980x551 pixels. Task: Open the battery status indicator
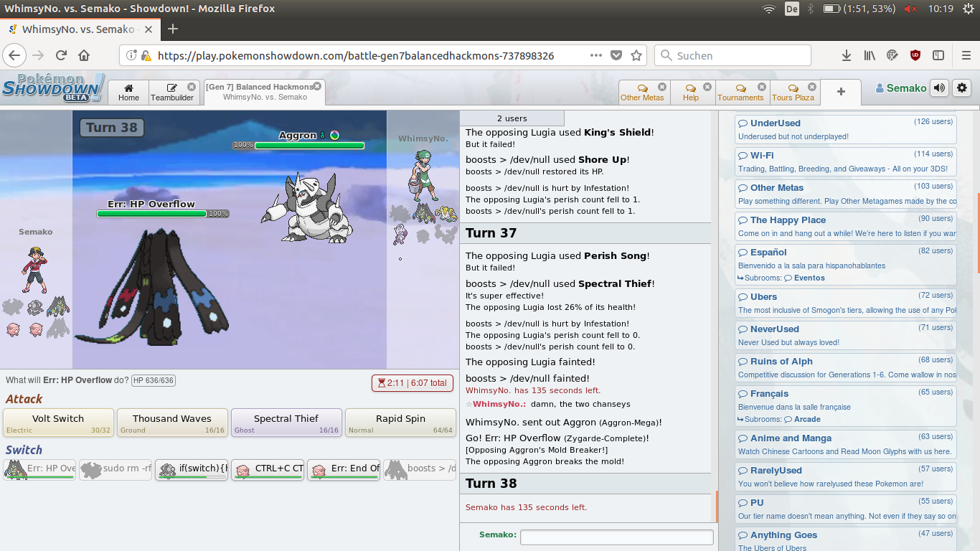859,9
